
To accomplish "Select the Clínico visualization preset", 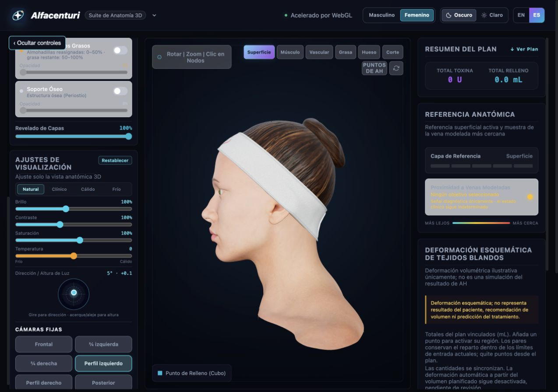I will tap(59, 189).
